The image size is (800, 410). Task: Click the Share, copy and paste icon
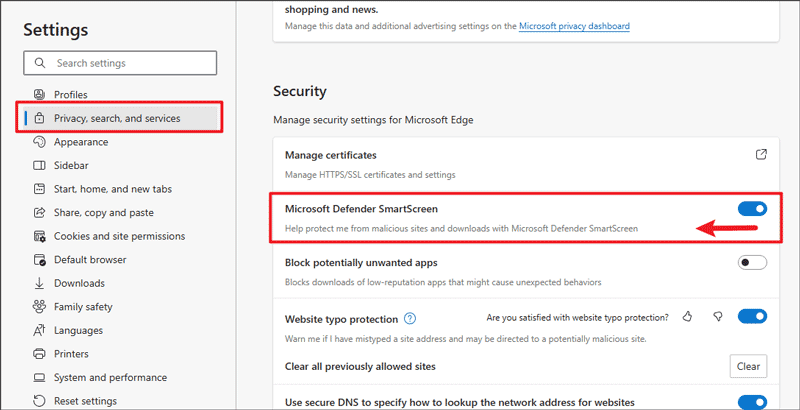coord(39,213)
